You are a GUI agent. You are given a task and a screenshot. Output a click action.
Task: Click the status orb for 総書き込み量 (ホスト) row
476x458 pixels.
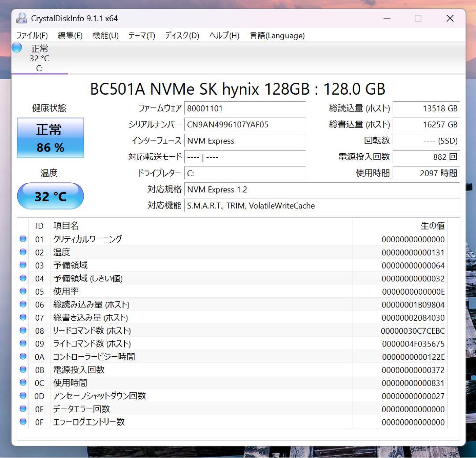click(23, 317)
